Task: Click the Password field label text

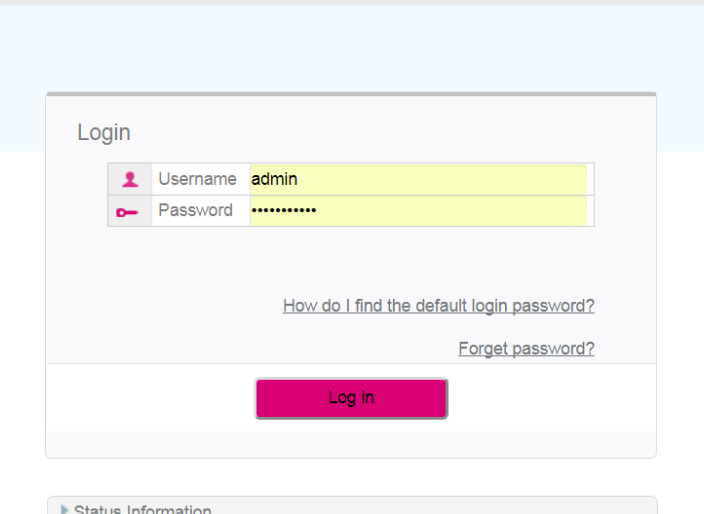Action: tap(195, 211)
